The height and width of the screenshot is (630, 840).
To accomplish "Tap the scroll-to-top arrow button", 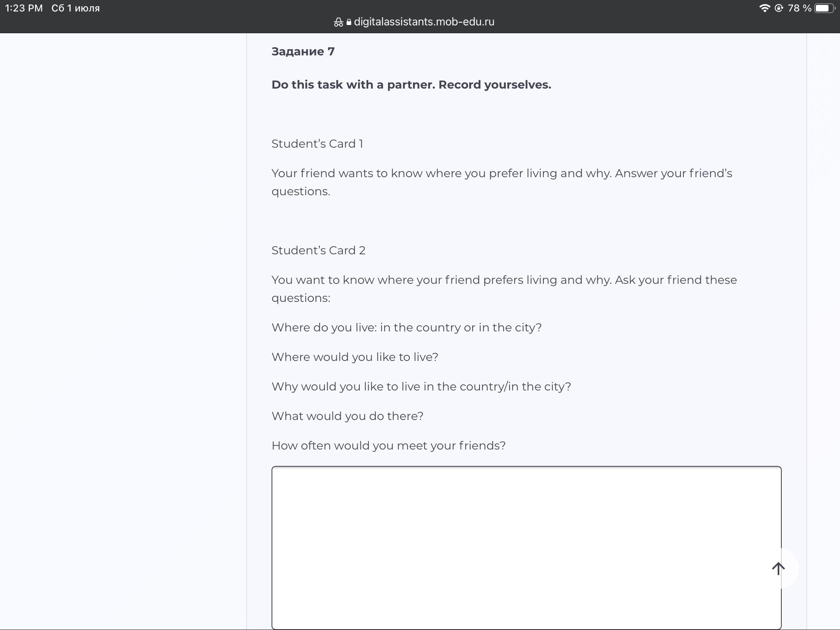I will coord(778,568).
